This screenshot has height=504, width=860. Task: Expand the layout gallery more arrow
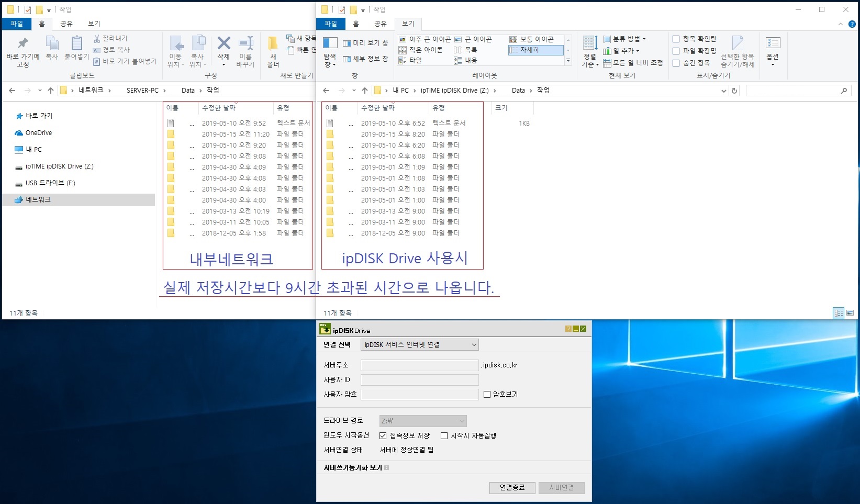[568, 61]
